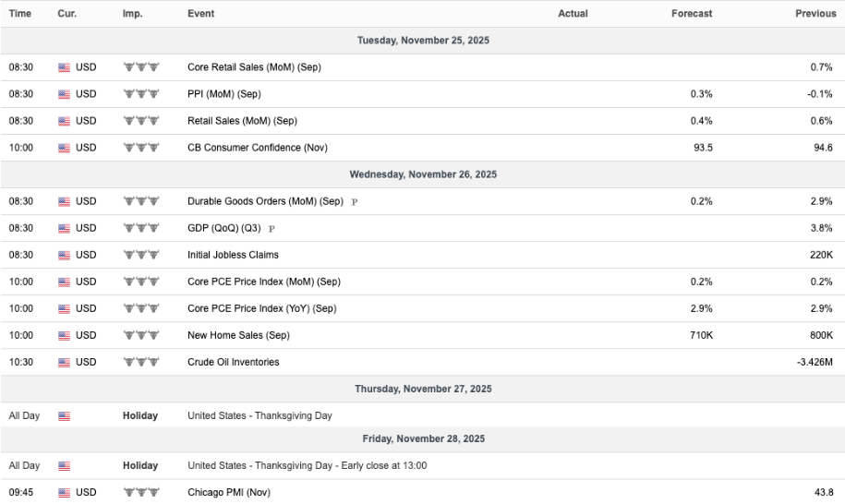Click the US flag icon on the Early close holiday row
Screen dimensions: 845x504
click(x=64, y=466)
